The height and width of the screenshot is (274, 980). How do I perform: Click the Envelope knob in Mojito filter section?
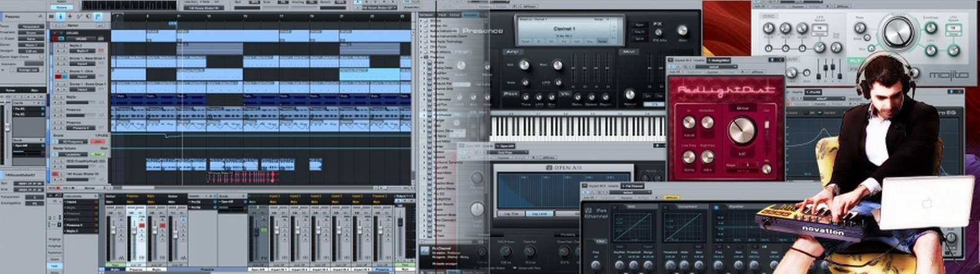click(930, 27)
